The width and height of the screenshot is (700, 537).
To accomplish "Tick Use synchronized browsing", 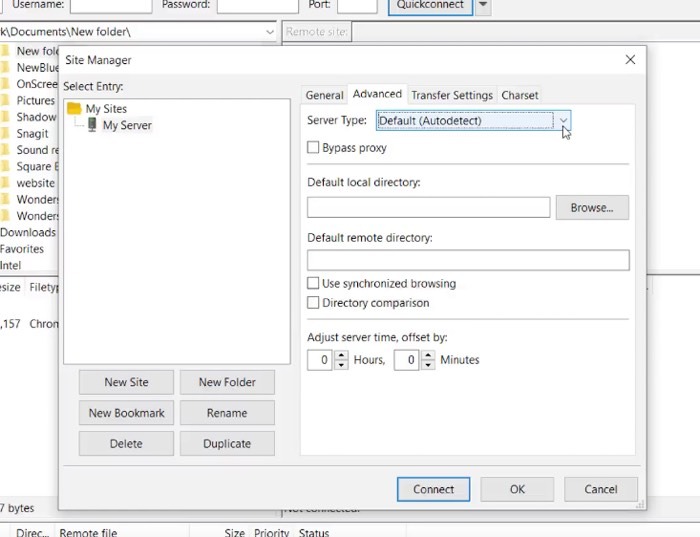I will (x=313, y=283).
